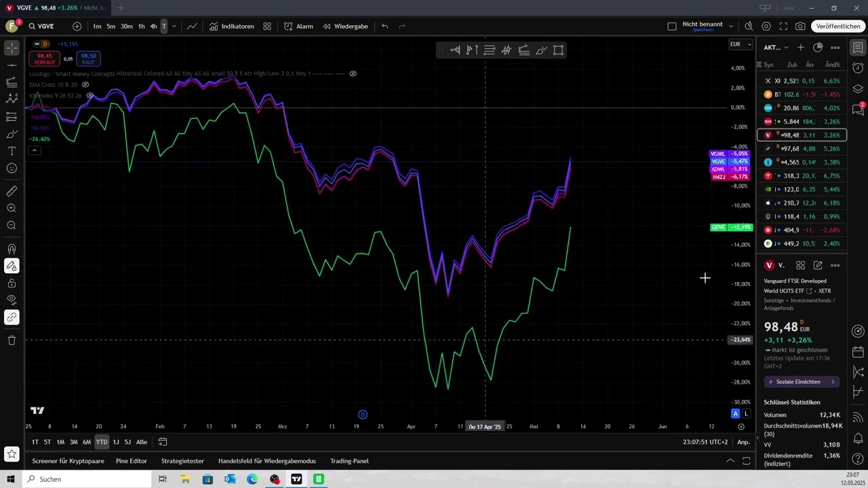Open chart settings hexagon icon
The image size is (868, 488).
[x=766, y=26]
